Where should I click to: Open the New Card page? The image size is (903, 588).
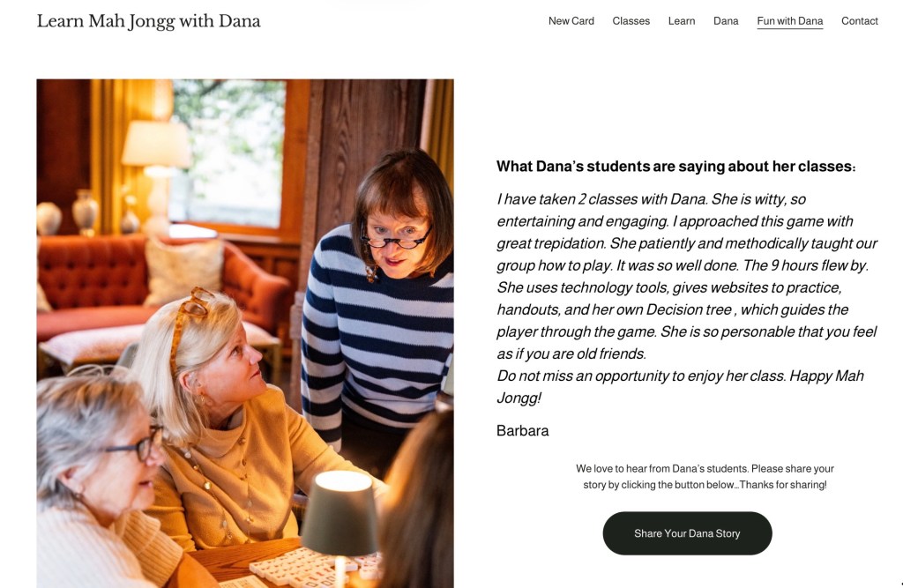pos(571,21)
